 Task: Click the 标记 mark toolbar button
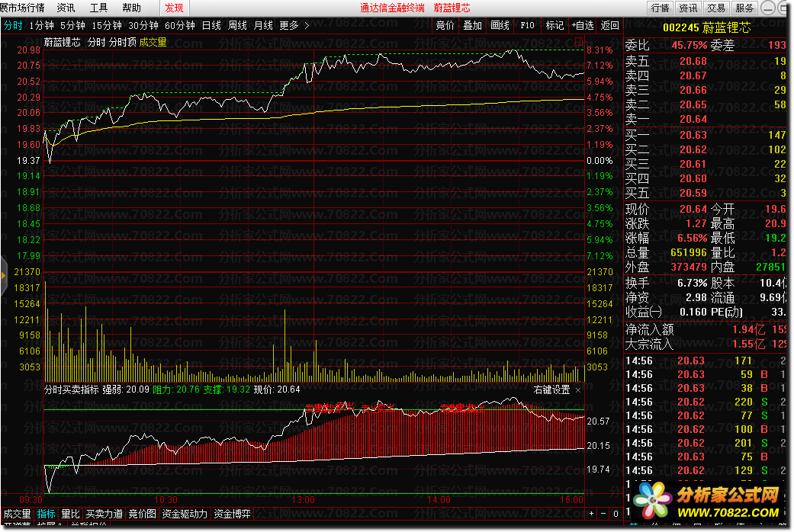[x=555, y=25]
